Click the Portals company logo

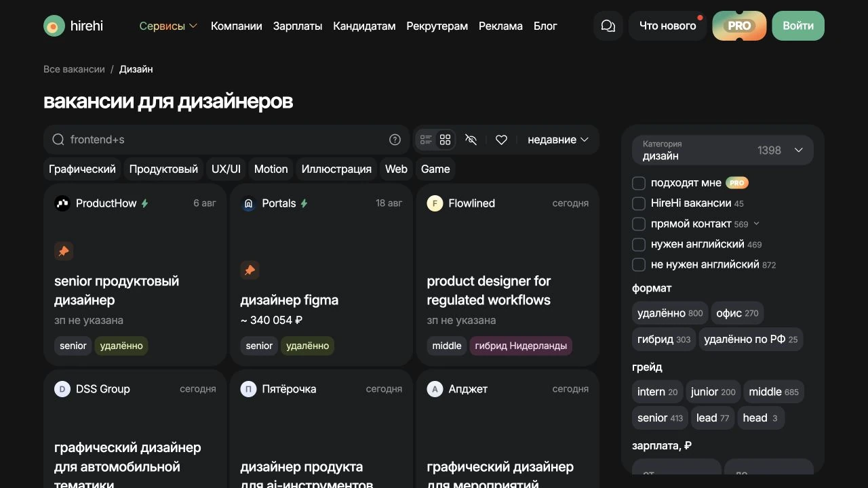click(x=248, y=203)
